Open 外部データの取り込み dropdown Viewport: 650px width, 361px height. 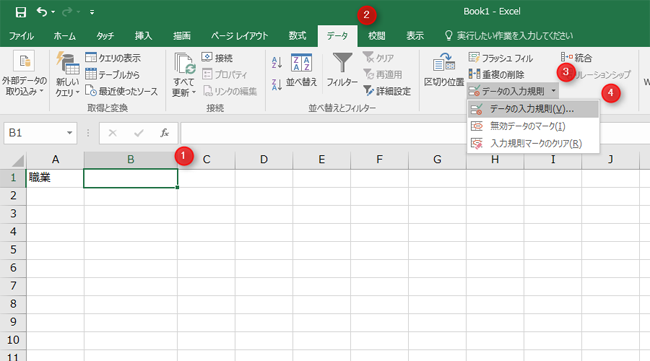[24, 74]
